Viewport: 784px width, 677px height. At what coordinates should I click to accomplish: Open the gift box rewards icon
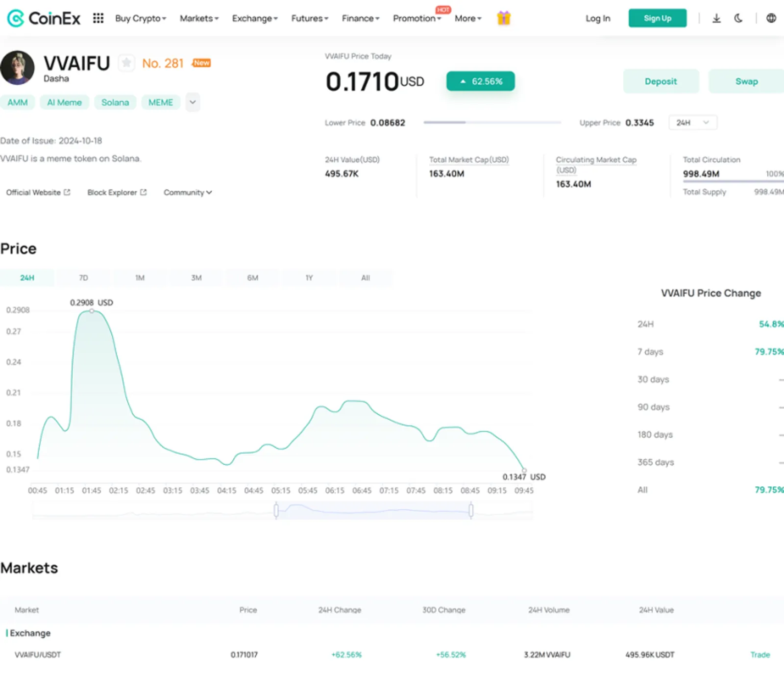coord(504,18)
